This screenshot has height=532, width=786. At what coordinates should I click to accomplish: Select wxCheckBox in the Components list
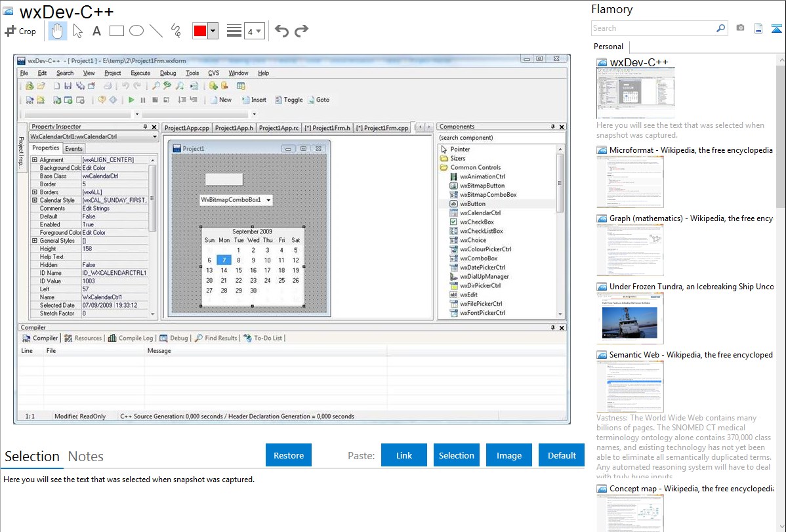click(x=477, y=222)
